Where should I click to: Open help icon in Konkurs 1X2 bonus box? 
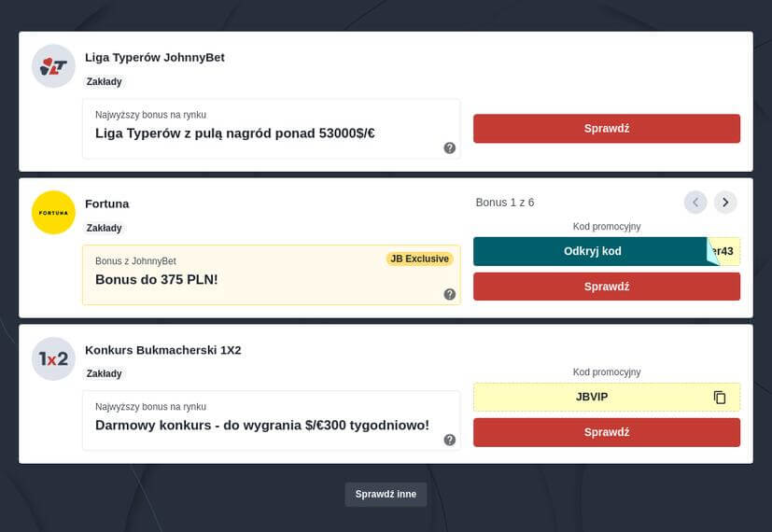(x=449, y=440)
